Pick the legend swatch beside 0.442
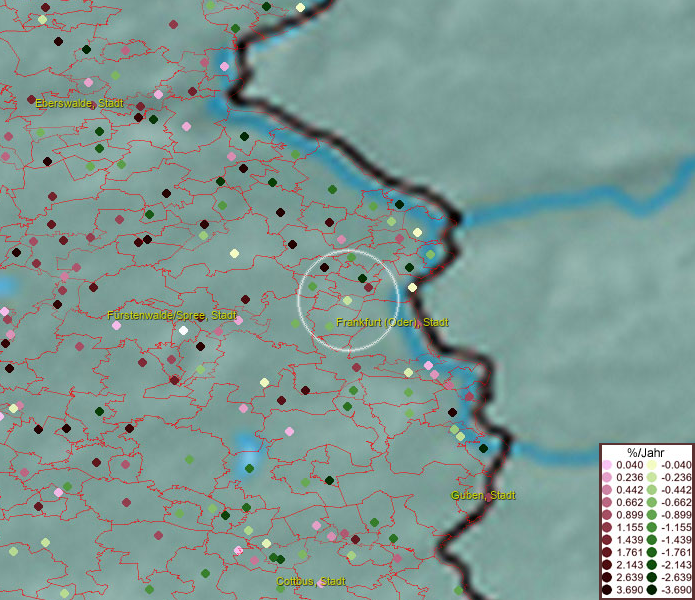The image size is (695, 600). tap(607, 490)
